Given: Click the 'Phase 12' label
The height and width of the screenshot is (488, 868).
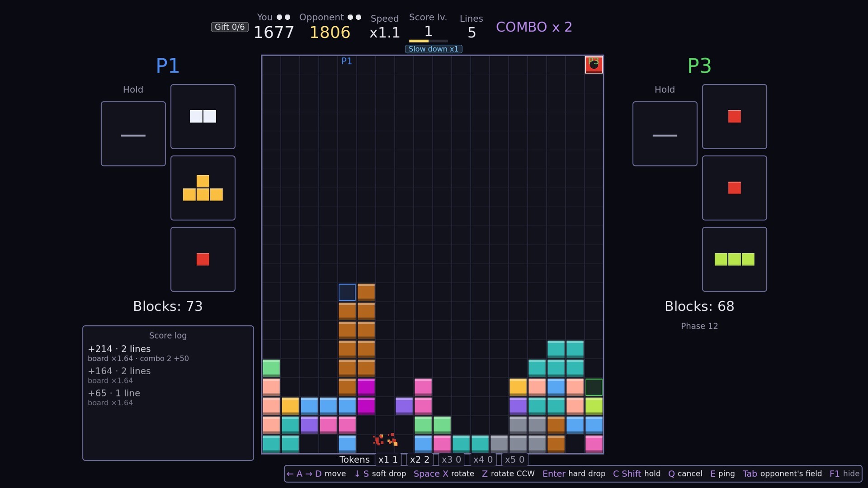Looking at the screenshot, I should (699, 326).
